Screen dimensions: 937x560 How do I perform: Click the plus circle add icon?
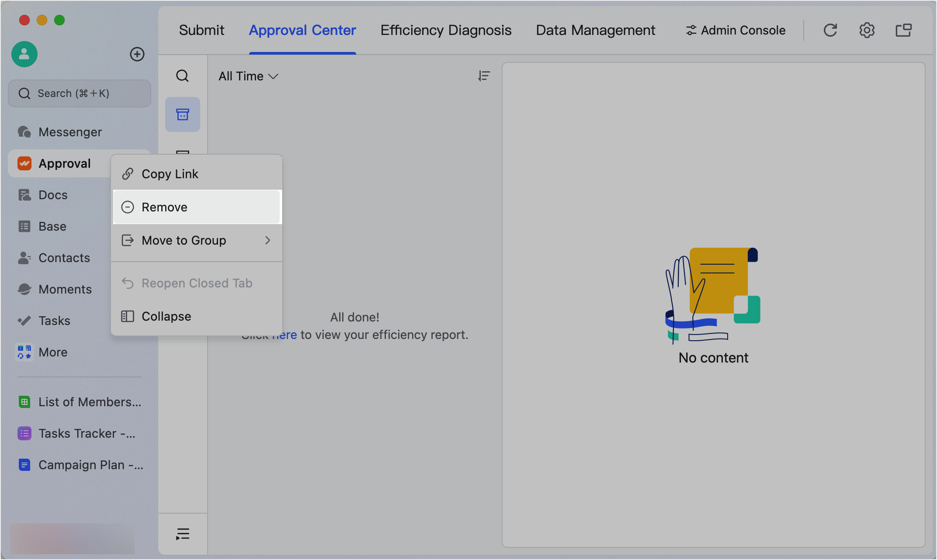coord(137,54)
